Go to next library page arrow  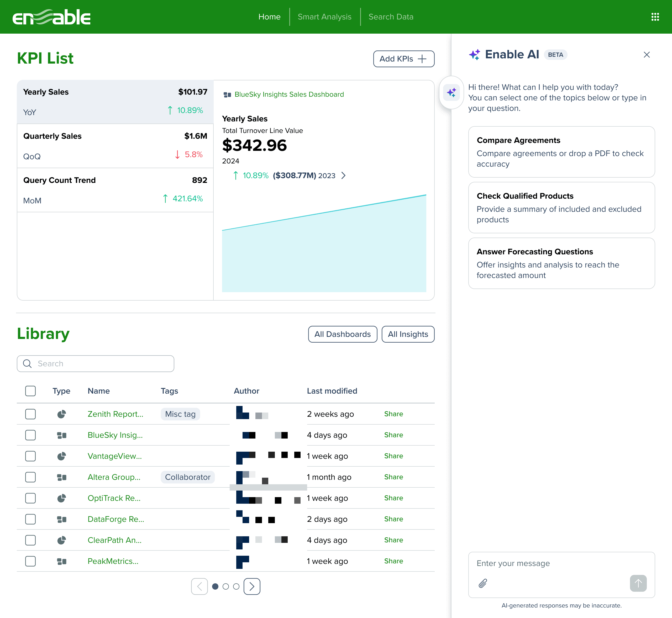coord(252,586)
